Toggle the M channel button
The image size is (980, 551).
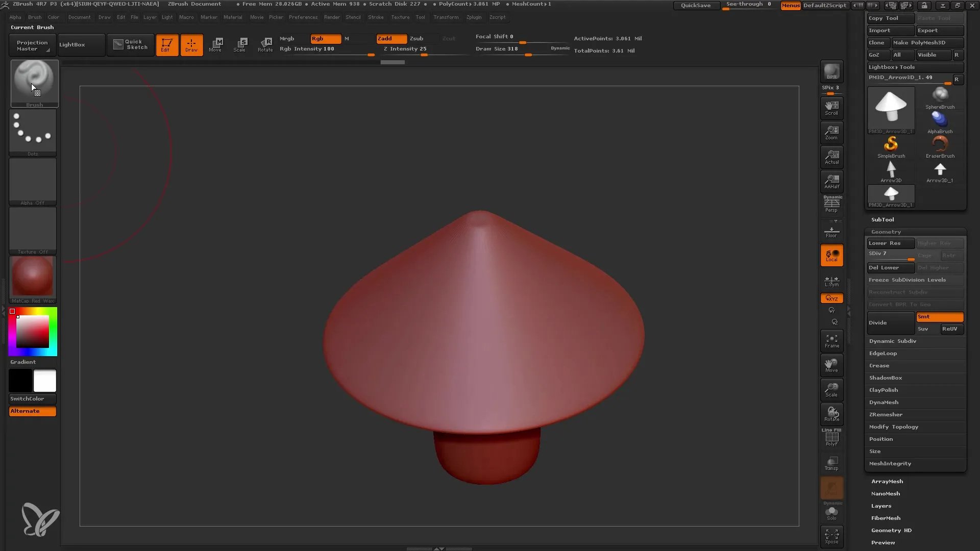(347, 38)
